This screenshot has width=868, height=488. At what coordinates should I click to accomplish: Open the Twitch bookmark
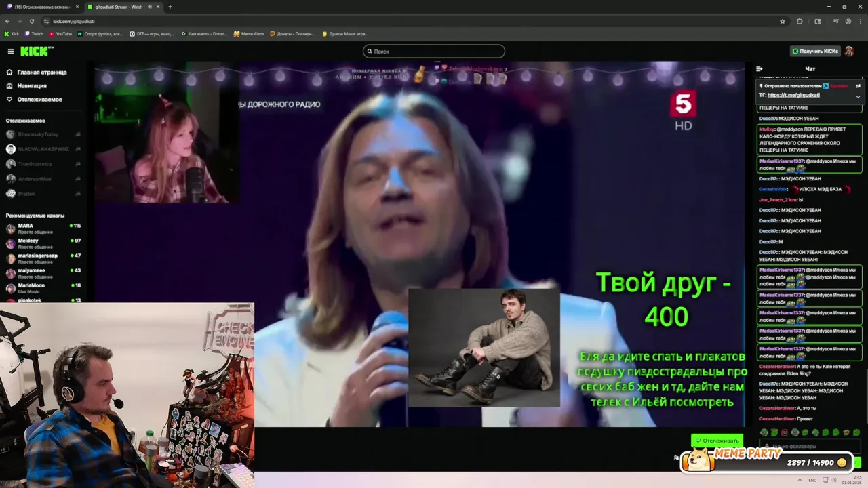click(35, 33)
